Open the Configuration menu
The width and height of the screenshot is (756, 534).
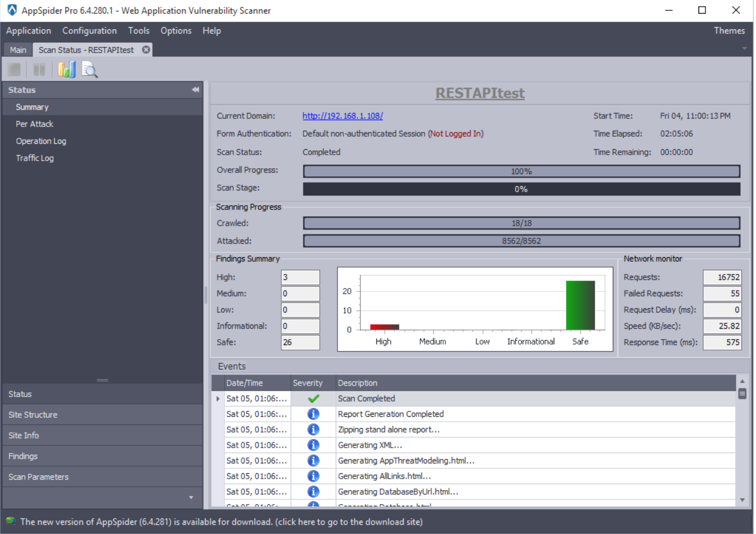[x=89, y=31]
